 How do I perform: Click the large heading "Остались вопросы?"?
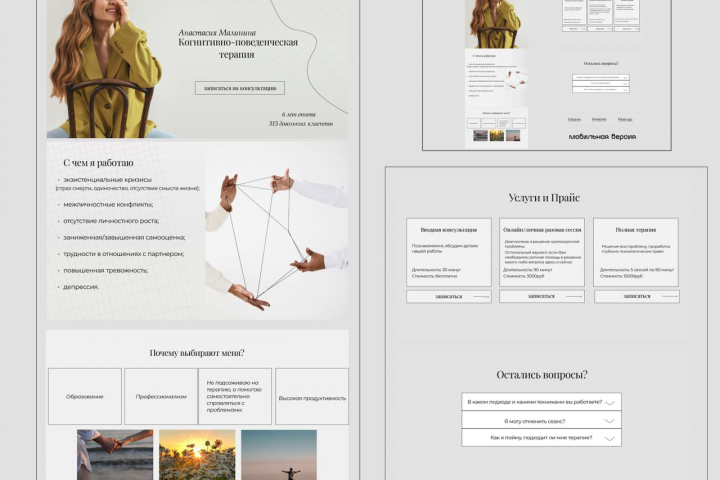click(x=542, y=375)
